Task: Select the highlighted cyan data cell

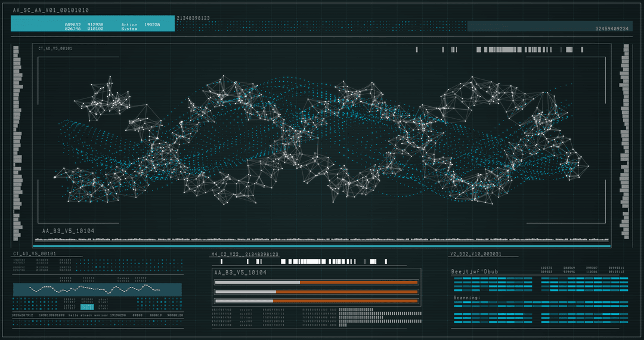Action: (x=87, y=307)
